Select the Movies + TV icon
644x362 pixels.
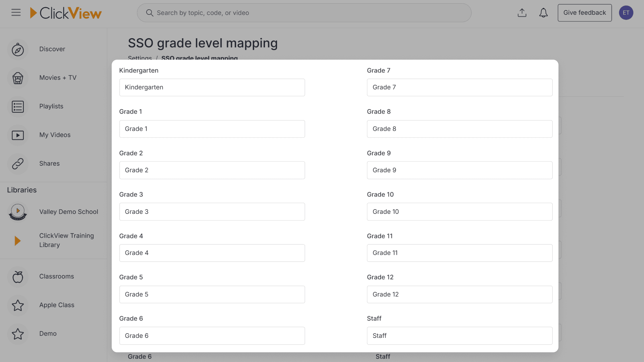click(x=17, y=78)
